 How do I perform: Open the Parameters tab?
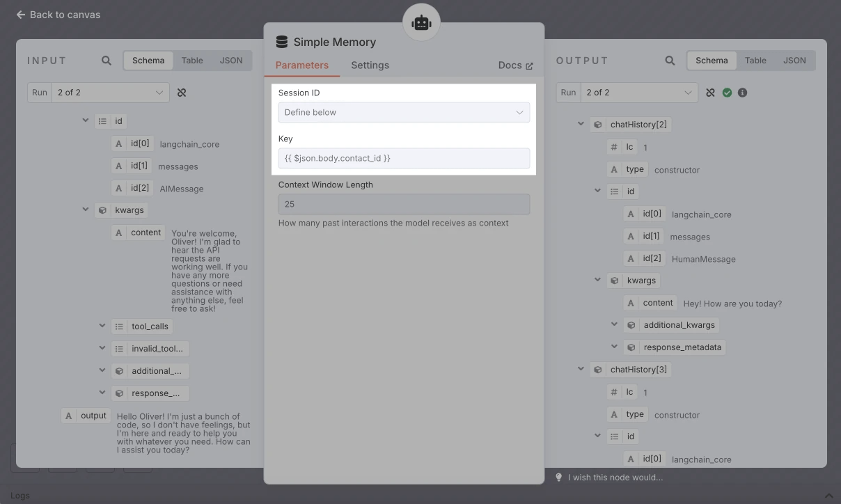point(302,65)
